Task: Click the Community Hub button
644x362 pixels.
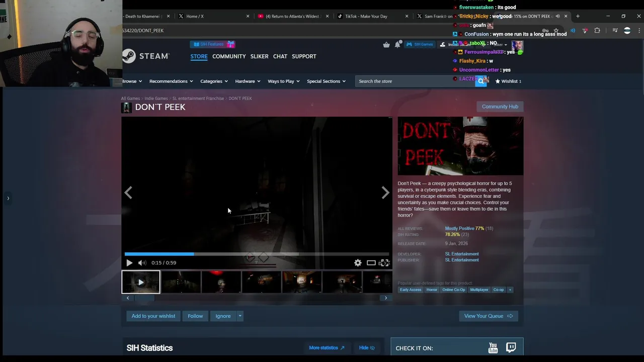Action: [x=500, y=107]
